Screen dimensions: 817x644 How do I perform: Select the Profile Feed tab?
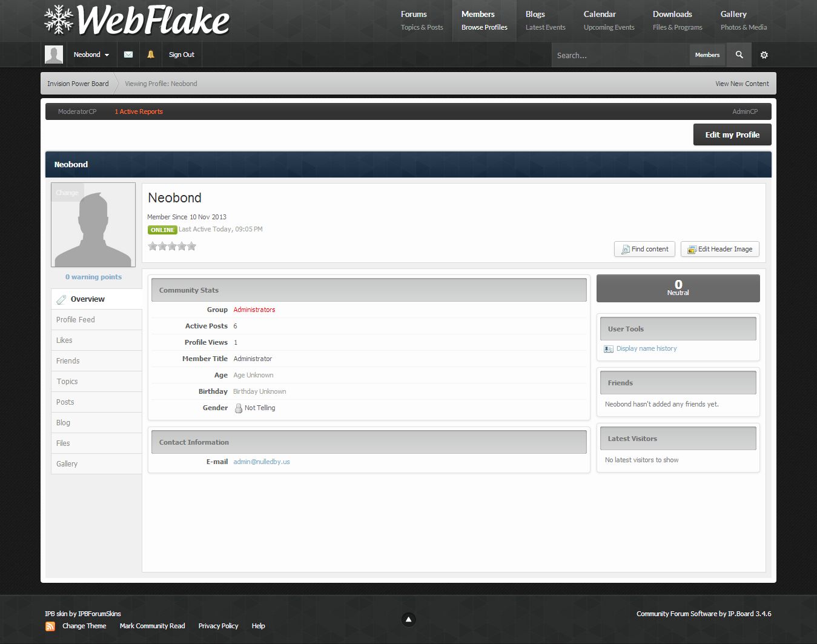(x=96, y=320)
